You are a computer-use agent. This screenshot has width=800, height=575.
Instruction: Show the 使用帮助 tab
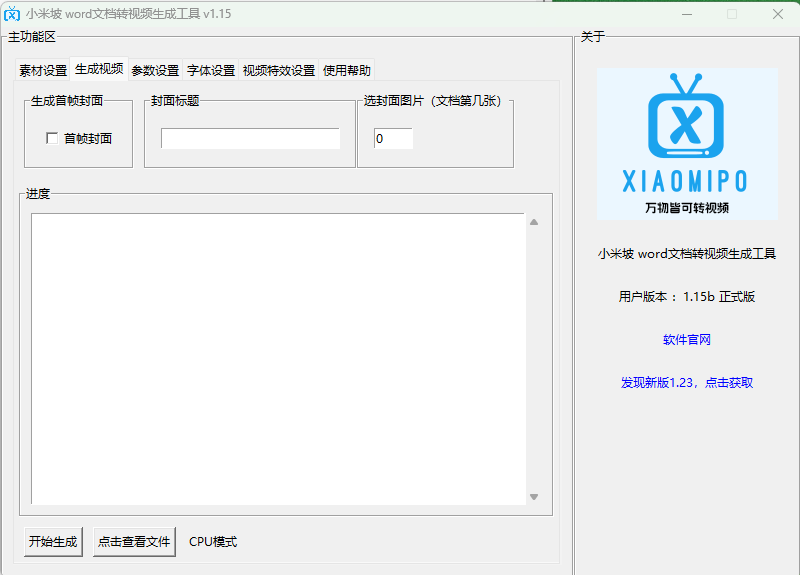tap(347, 71)
